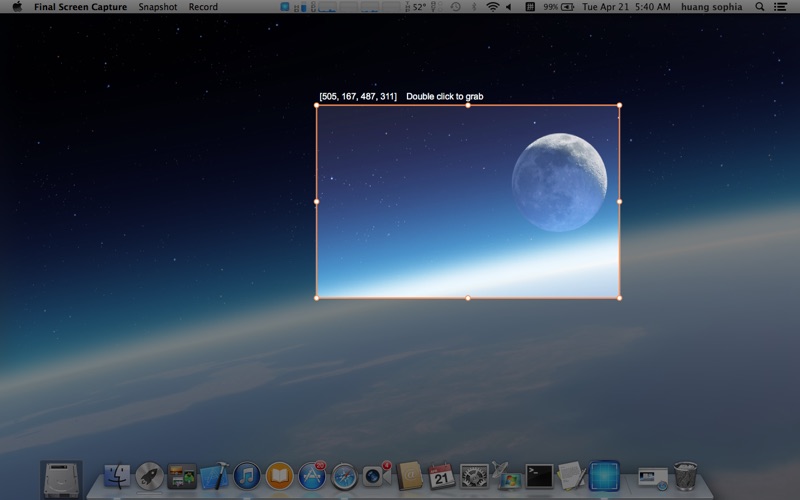Click the 52° temperature reading
This screenshot has height=500, width=800.
click(x=419, y=7)
